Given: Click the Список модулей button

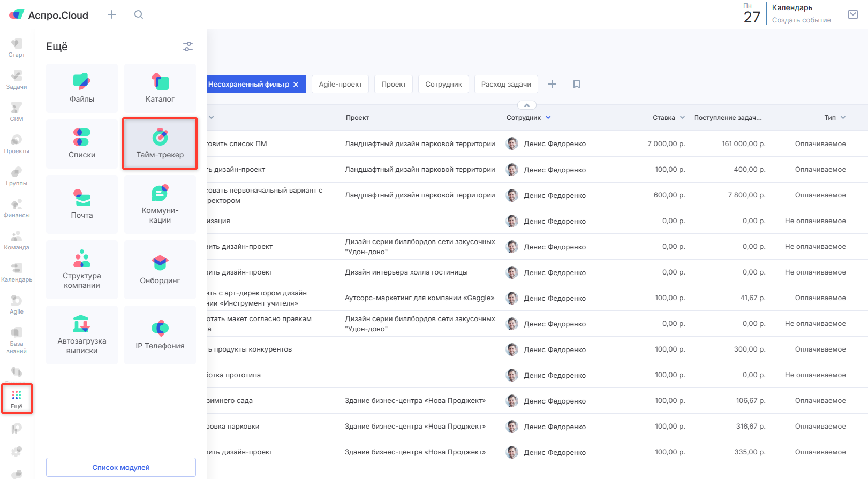Looking at the screenshot, I should click(x=121, y=467).
